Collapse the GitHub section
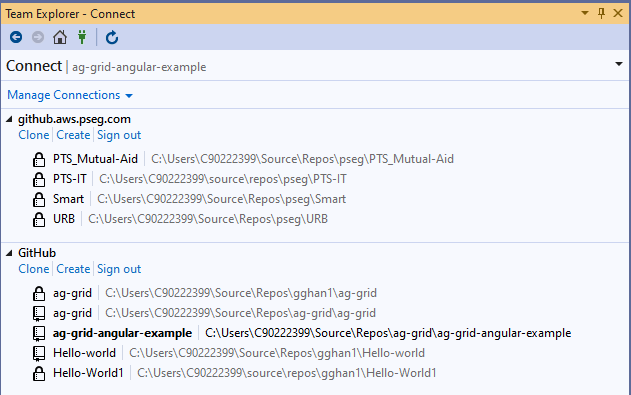Viewport: 631px width, 395px height. (x=9, y=253)
